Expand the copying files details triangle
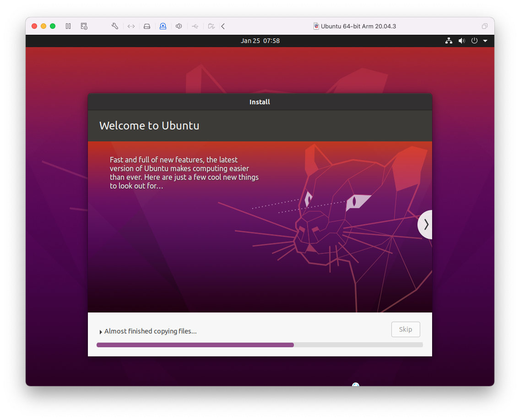Viewport: 520px width, 420px height. click(101, 332)
